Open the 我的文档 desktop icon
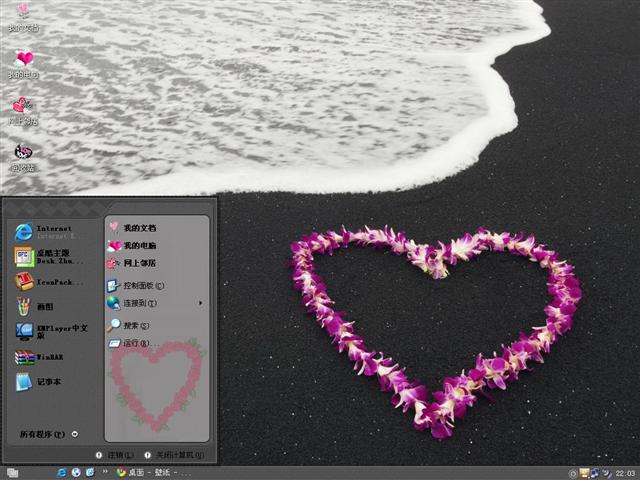The image size is (640, 480). tap(24, 18)
